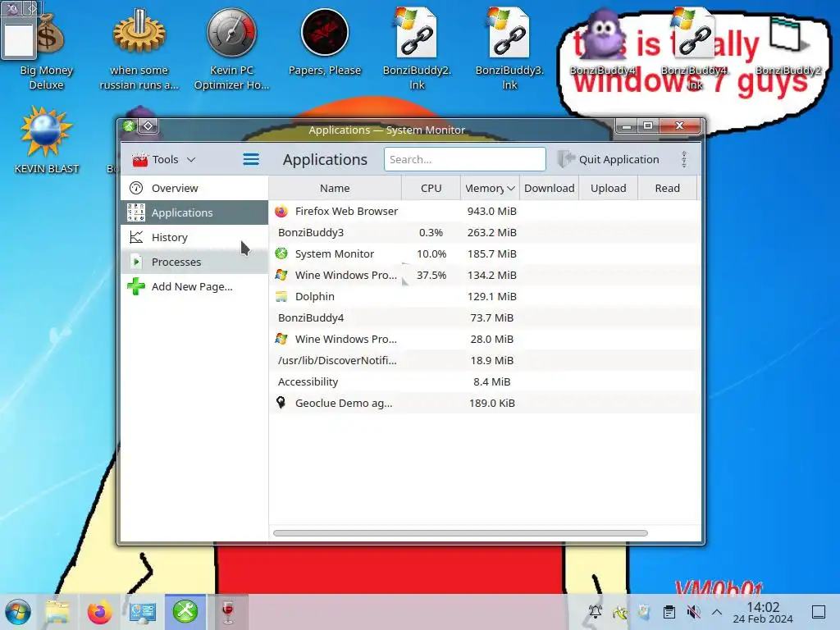Select the /usr/lib/DiscoverNotifi... row
This screenshot has height=630, width=840.
[485, 361]
